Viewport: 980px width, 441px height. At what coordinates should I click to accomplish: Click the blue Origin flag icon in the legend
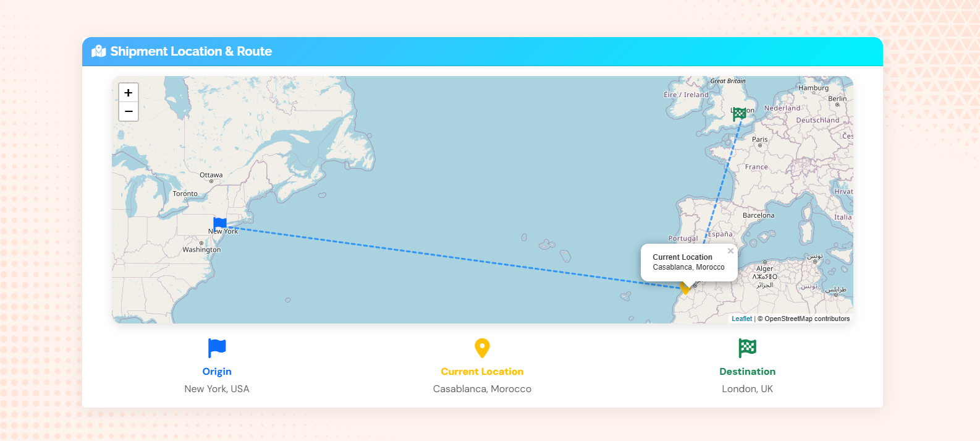[x=217, y=348]
